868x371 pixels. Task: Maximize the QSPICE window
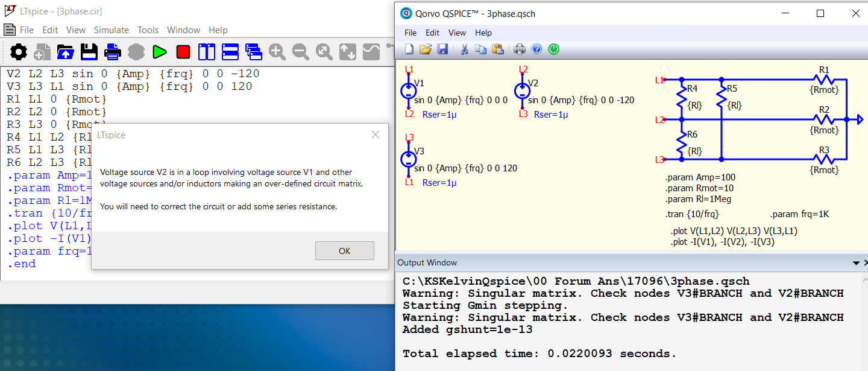820,13
